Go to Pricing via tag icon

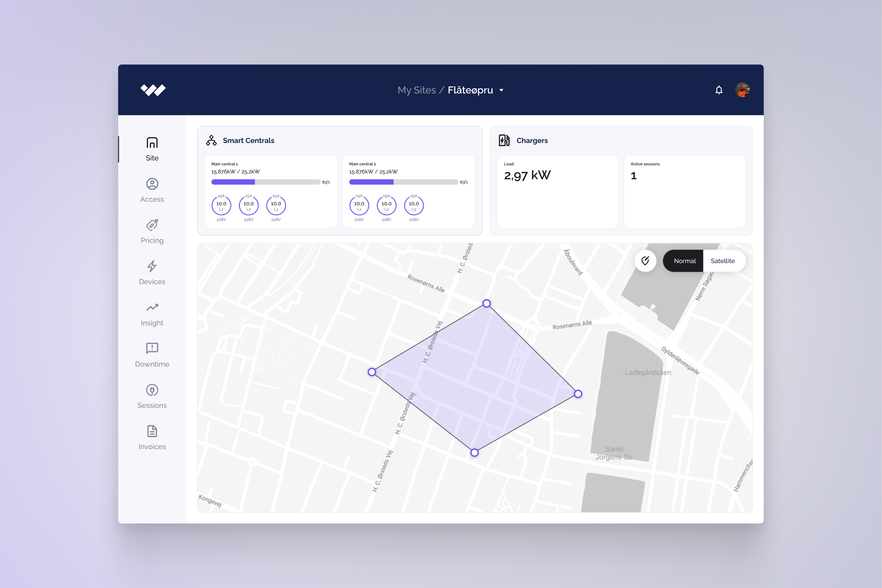152,225
